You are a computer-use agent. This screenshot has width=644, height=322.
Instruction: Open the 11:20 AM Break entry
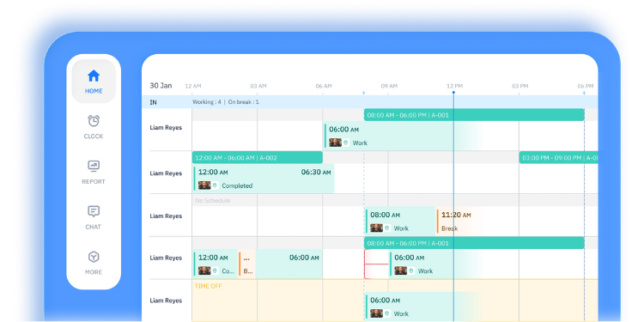[x=457, y=221]
